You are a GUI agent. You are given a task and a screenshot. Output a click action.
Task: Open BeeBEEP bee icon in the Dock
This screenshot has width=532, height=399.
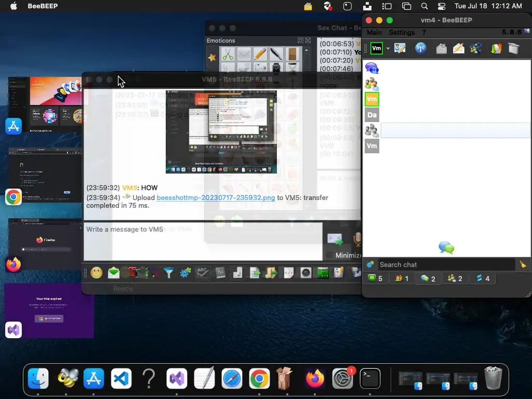(66, 378)
